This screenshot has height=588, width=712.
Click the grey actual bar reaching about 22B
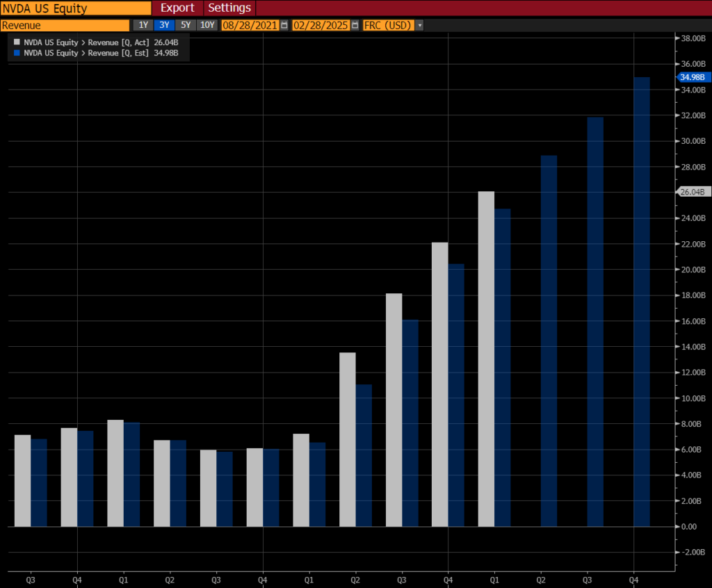tap(440, 384)
